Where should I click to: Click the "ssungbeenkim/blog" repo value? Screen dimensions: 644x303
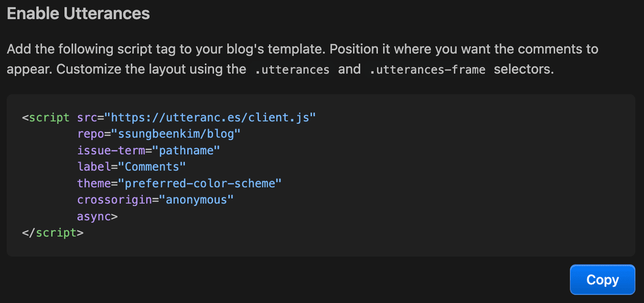point(172,134)
